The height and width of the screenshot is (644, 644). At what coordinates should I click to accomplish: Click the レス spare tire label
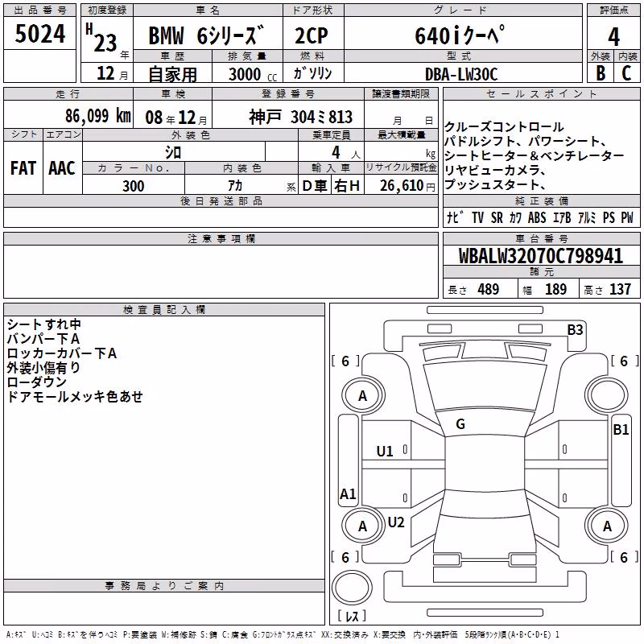click(352, 616)
